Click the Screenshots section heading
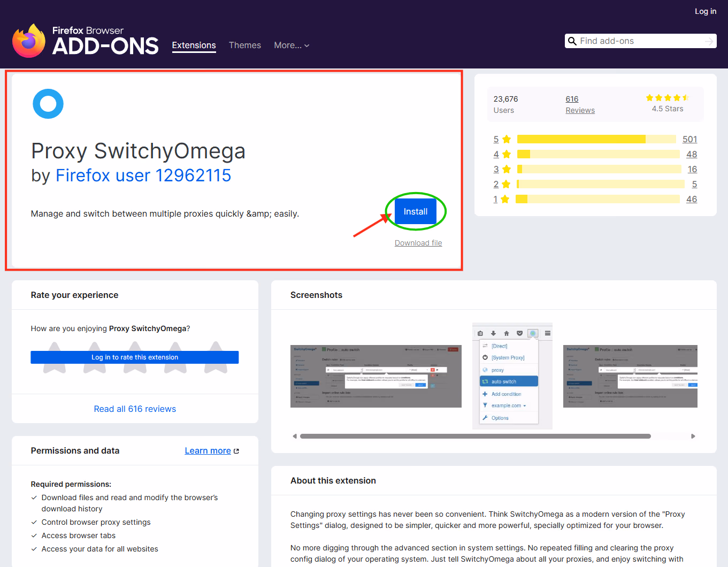 [316, 295]
